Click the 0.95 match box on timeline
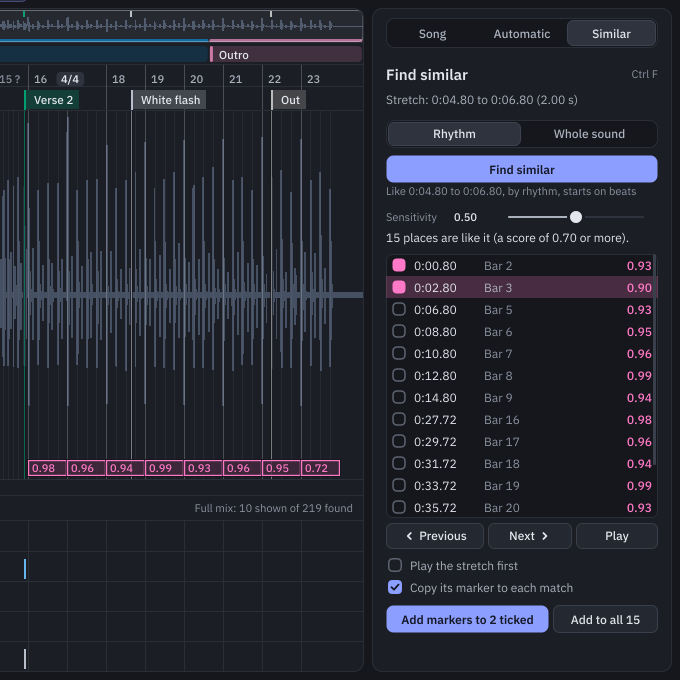Screen dimensions: 680x680 (x=281, y=468)
